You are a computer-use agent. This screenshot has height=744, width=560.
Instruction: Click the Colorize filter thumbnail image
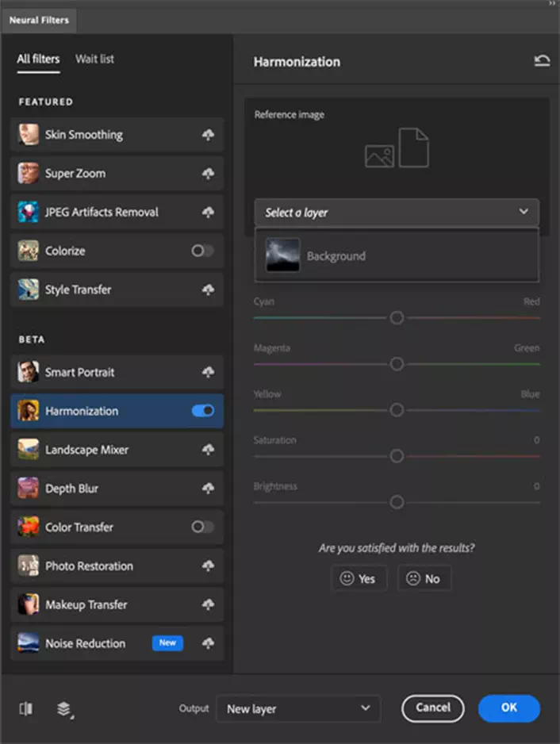[x=28, y=251]
